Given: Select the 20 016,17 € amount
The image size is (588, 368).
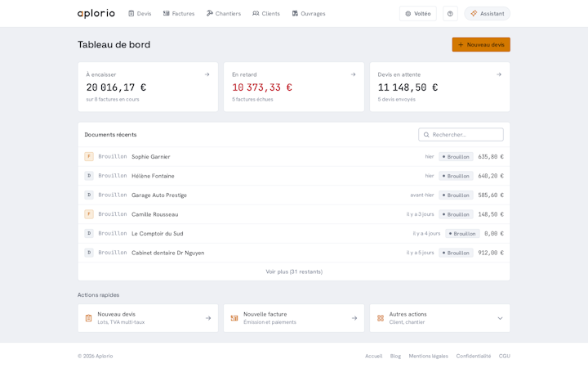Looking at the screenshot, I should point(116,88).
